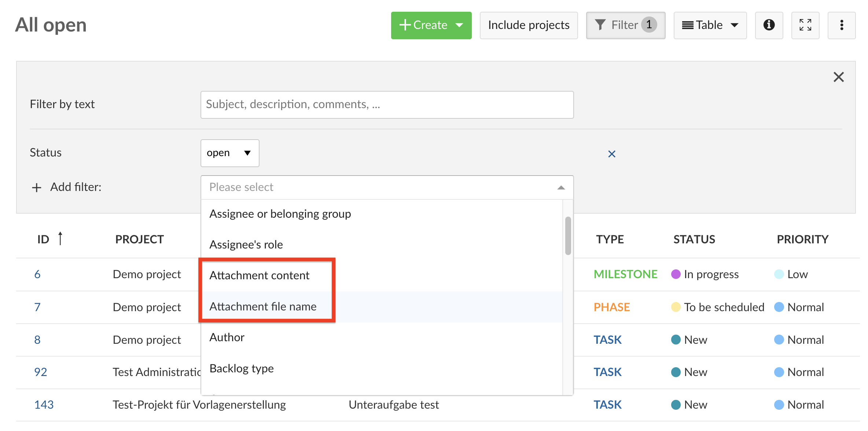This screenshot has height=431, width=868.
Task: Click the ID column sort arrow
Action: (60, 239)
